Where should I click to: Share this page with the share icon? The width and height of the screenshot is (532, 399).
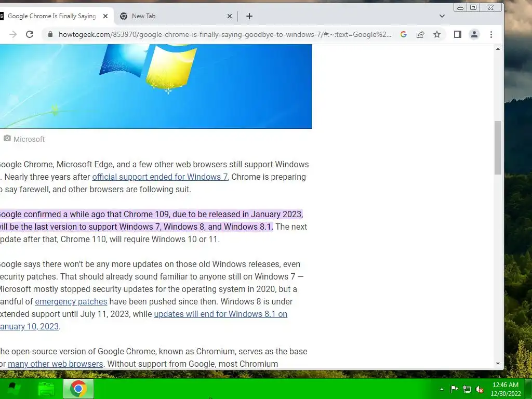(x=420, y=34)
